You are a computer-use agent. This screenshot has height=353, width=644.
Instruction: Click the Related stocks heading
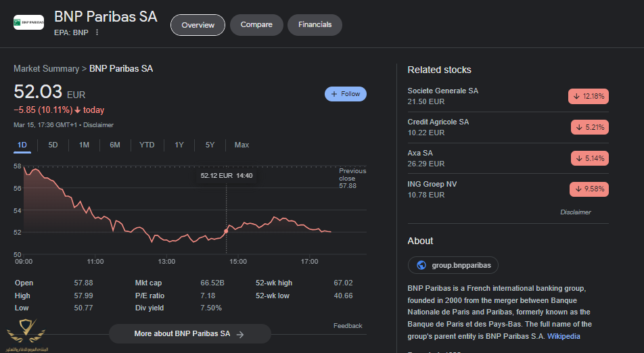coord(439,70)
